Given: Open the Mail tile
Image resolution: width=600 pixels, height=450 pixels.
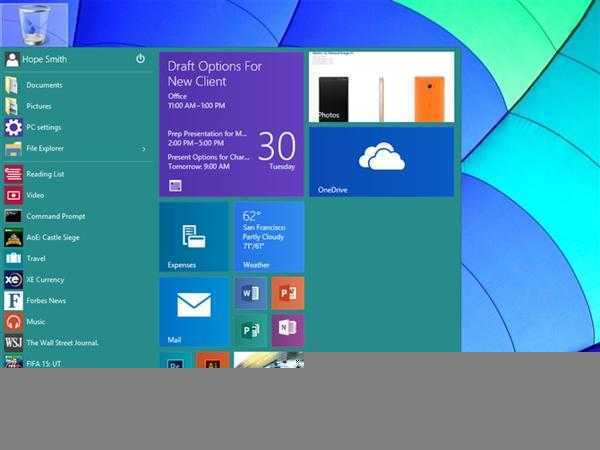Looking at the screenshot, I should (x=194, y=312).
